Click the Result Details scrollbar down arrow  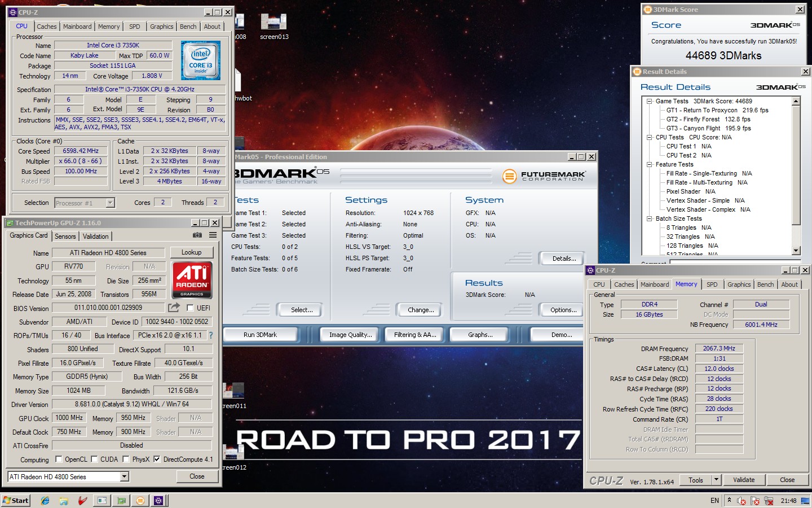796,251
